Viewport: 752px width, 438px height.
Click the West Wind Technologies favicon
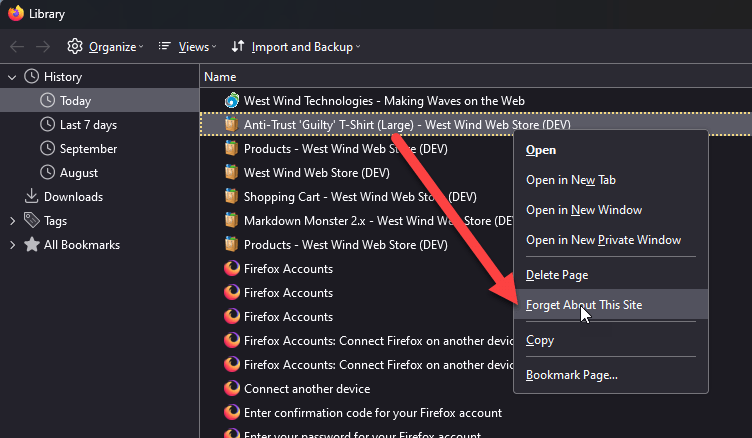tap(232, 100)
